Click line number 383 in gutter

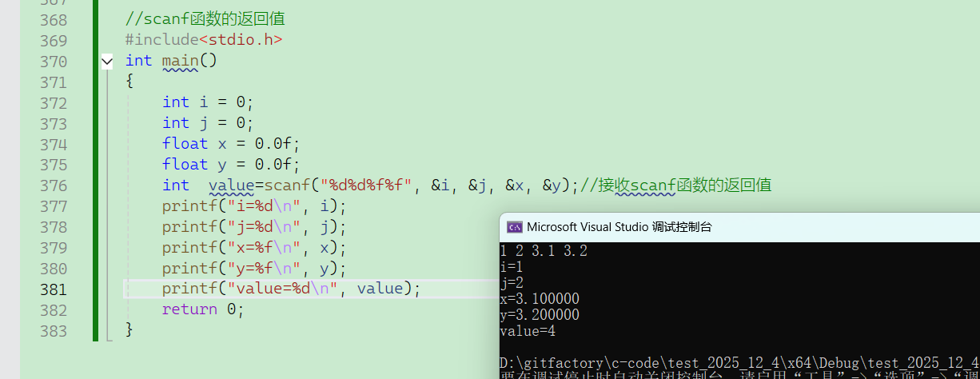pos(54,331)
